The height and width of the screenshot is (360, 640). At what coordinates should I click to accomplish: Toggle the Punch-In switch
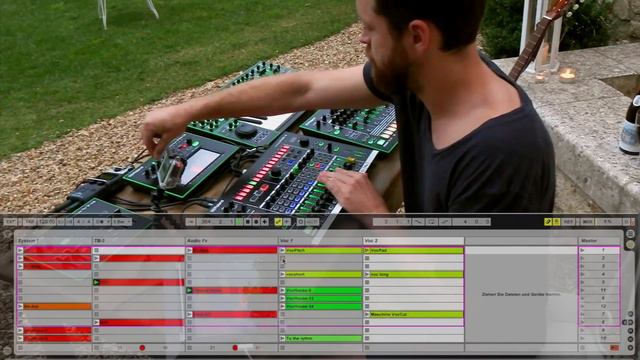[x=418, y=222]
